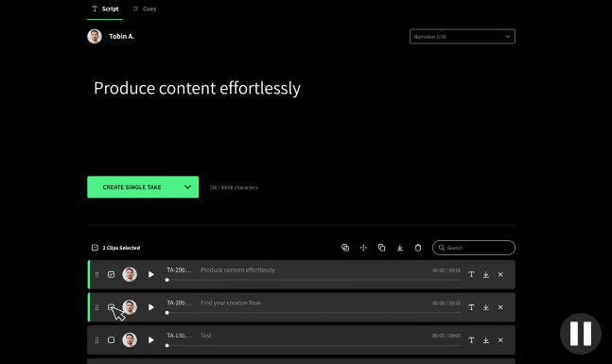Click the drag handle of clip TA-20b
Viewport: 612px width, 364px height.
pyautogui.click(x=96, y=307)
